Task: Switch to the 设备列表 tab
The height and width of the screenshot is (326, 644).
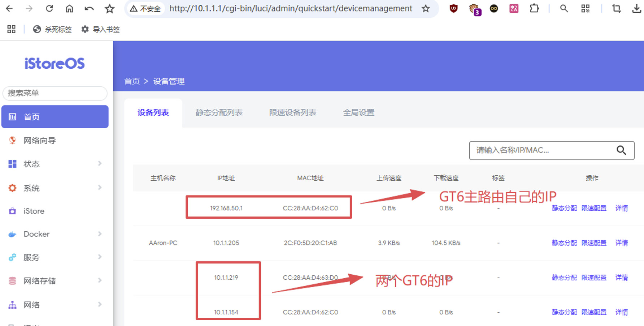Action: point(153,113)
